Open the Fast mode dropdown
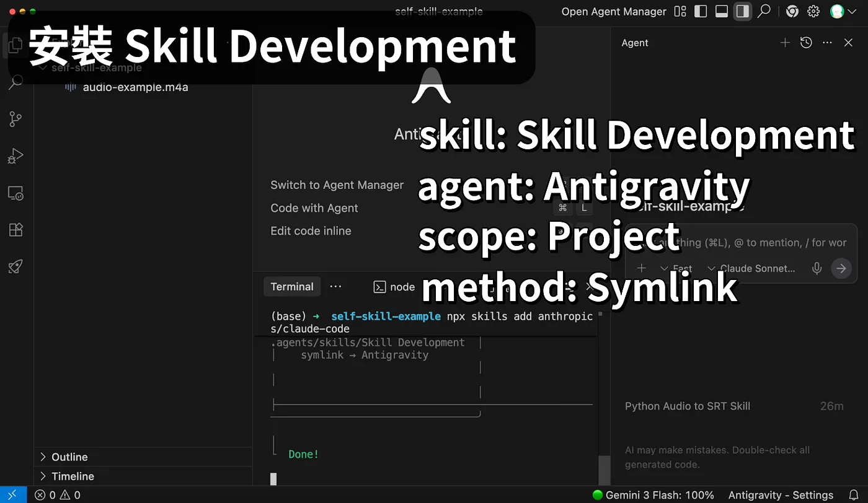Viewport: 868px width, 503px height. (x=676, y=268)
